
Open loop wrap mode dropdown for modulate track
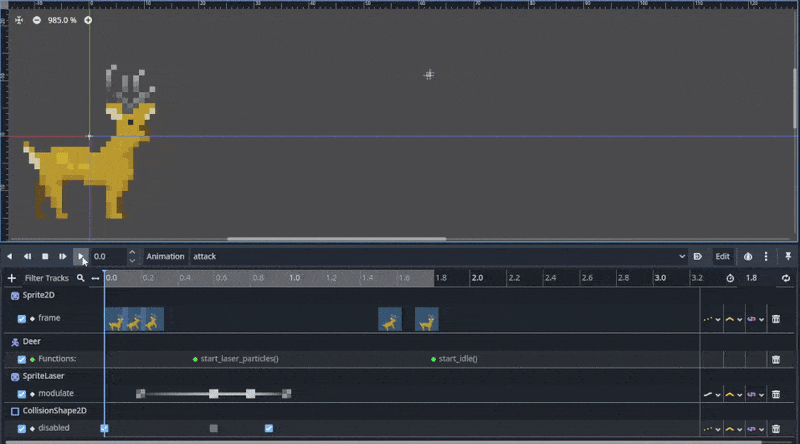756,394
